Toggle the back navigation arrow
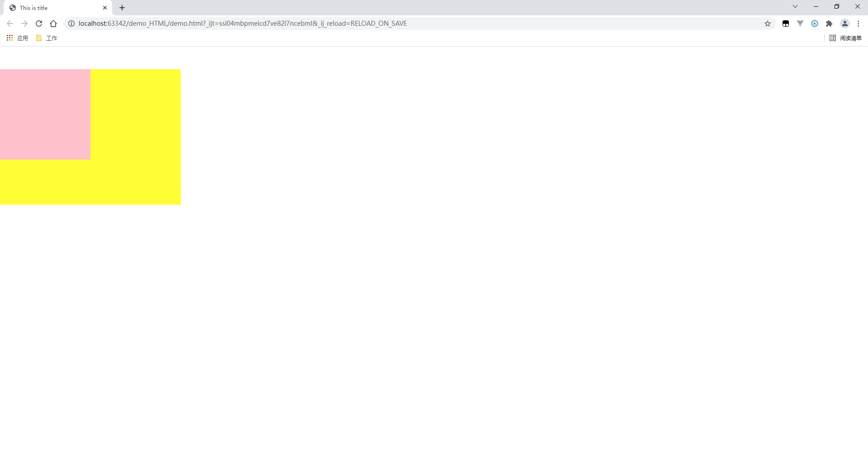Image resolution: width=868 pixels, height=470 pixels. (10, 23)
